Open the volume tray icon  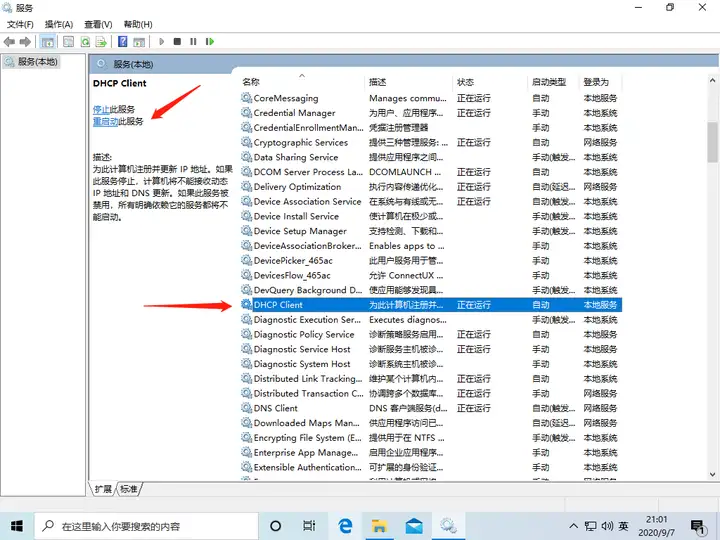click(607, 526)
